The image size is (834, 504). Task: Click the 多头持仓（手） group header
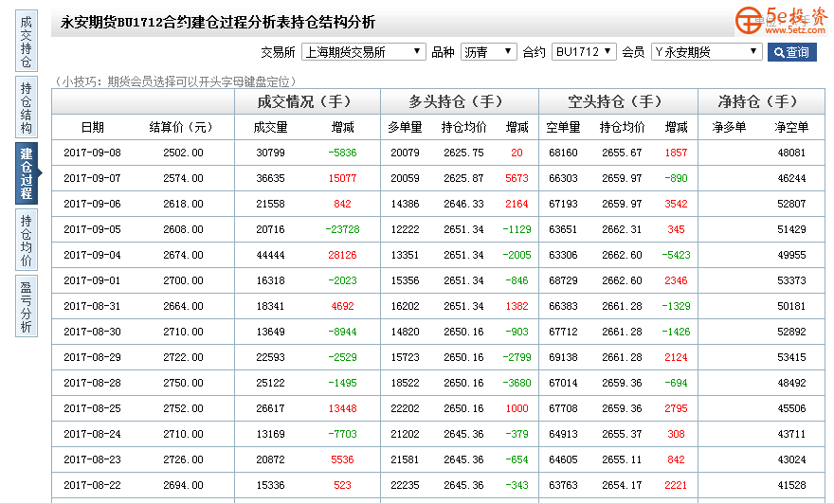click(x=460, y=101)
